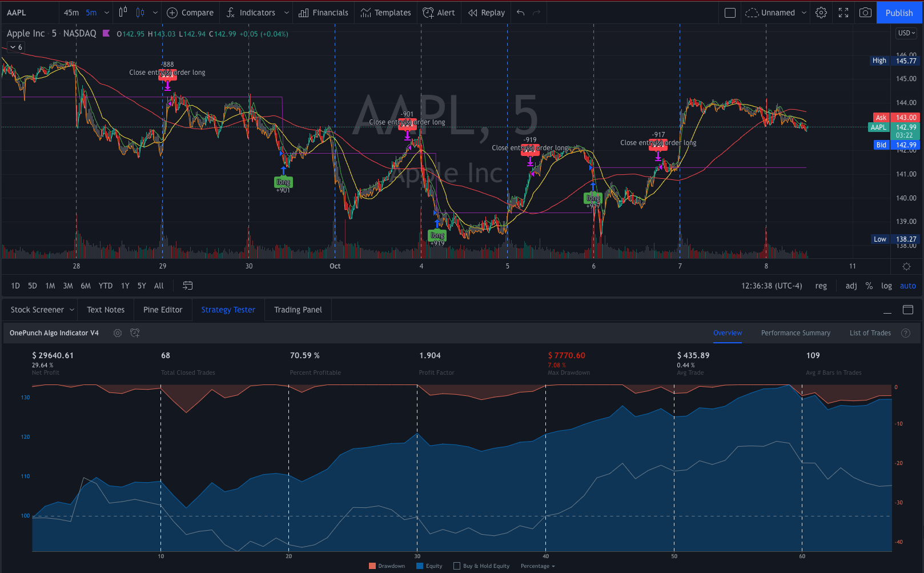Viewport: 924px width, 573px height.
Task: Expand the indicator legend showing 6
Action: [x=16, y=47]
